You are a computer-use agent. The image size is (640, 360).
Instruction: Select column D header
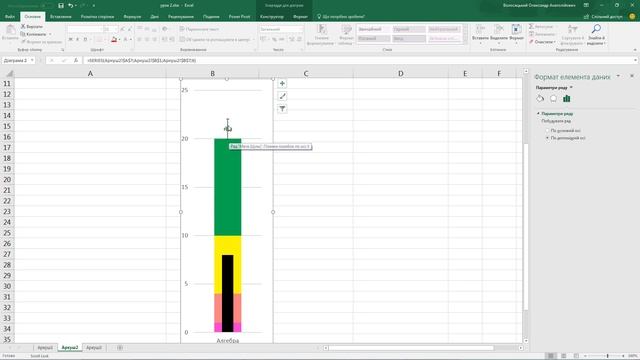point(401,73)
